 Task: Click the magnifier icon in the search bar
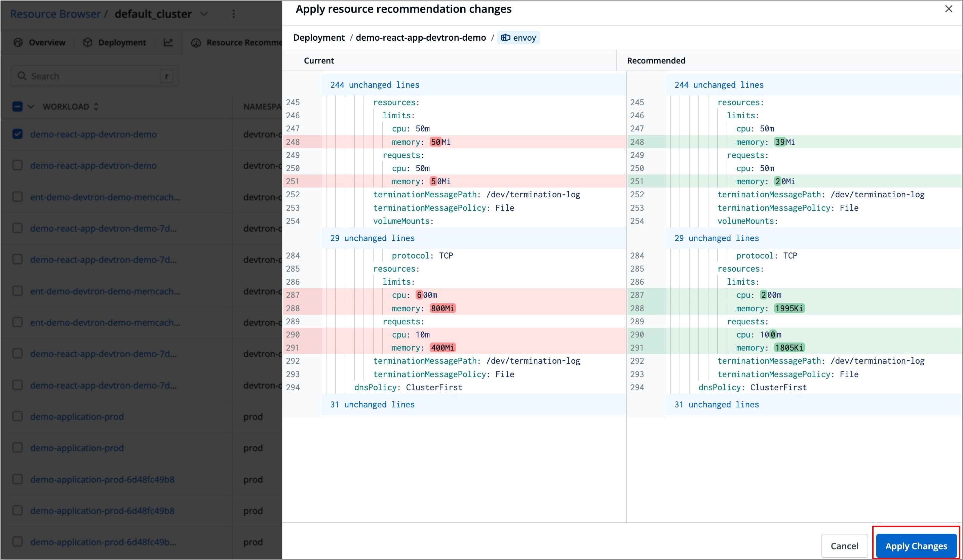coord(22,76)
